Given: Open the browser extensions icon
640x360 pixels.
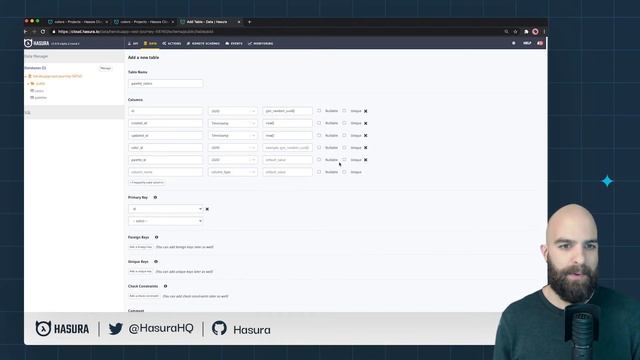Looking at the screenshot, I should tap(526, 31).
